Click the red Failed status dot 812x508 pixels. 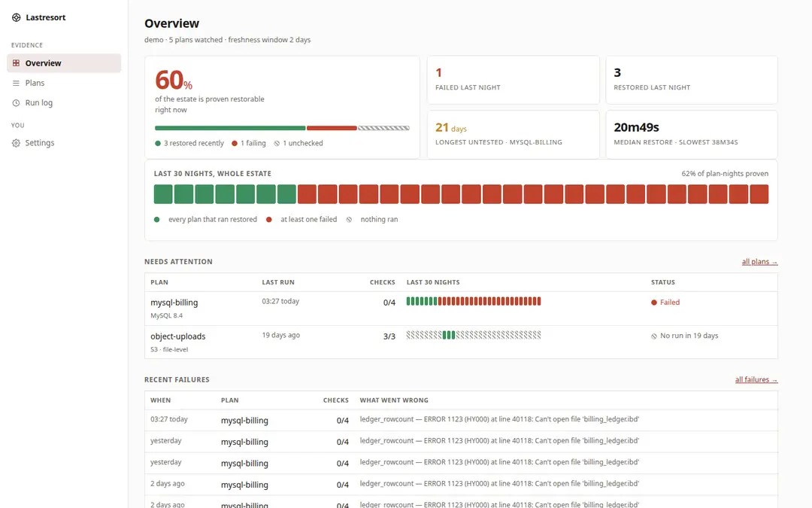click(654, 303)
